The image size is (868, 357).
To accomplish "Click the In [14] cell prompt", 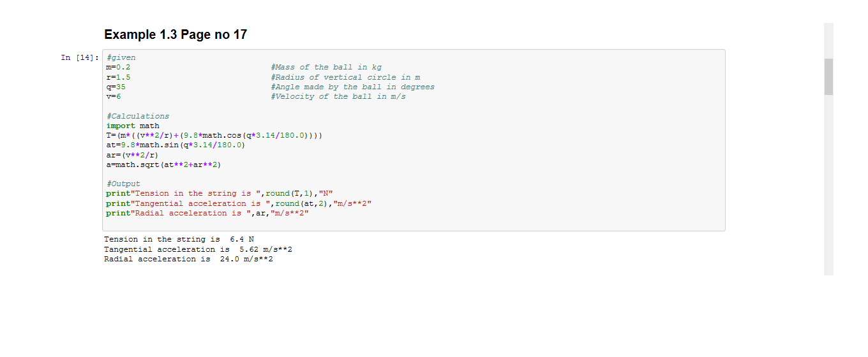I will coord(80,58).
